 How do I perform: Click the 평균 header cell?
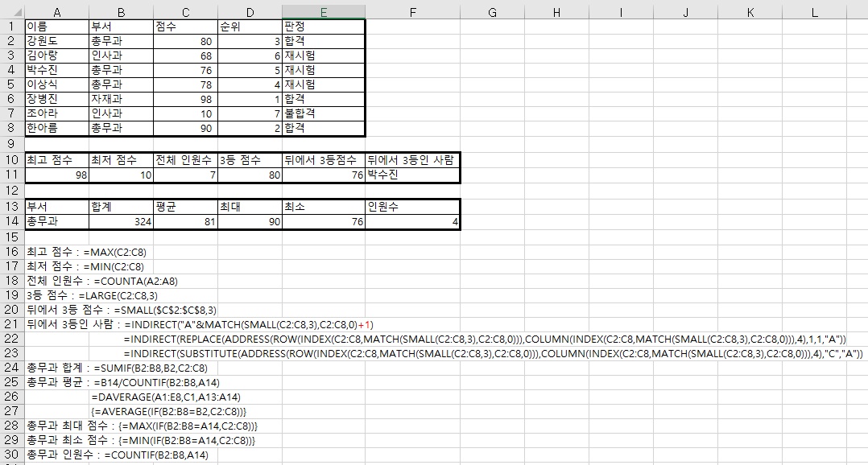pyautogui.click(x=185, y=207)
